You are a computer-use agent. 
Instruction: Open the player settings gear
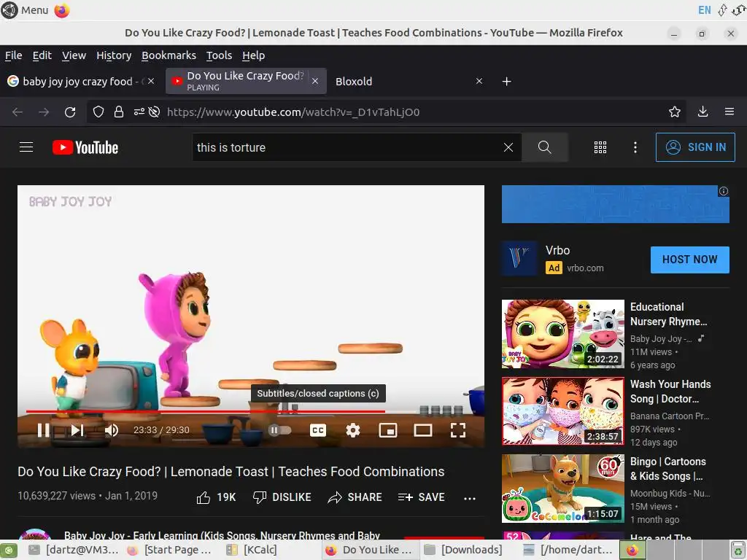point(352,430)
